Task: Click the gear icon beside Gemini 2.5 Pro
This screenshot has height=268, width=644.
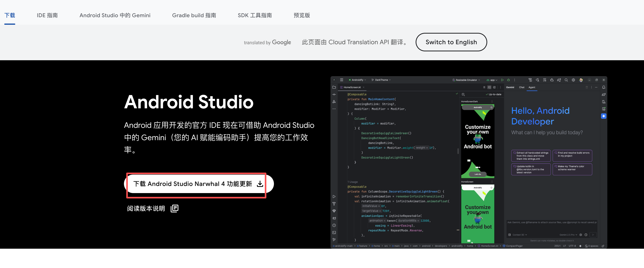Action: [581, 235]
